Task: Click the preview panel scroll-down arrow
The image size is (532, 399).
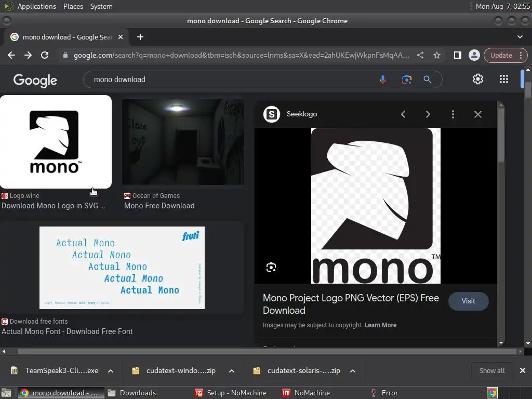Action: pyautogui.click(x=501, y=343)
